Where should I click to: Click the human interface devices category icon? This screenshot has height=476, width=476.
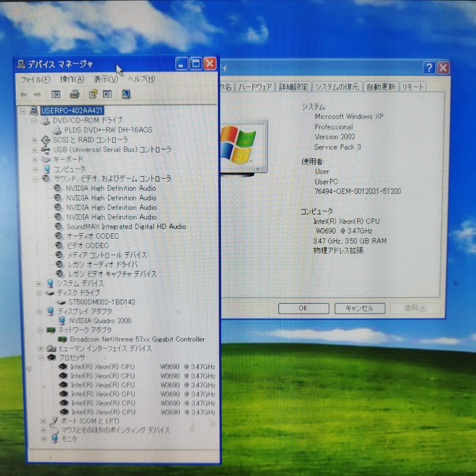pos(52,349)
